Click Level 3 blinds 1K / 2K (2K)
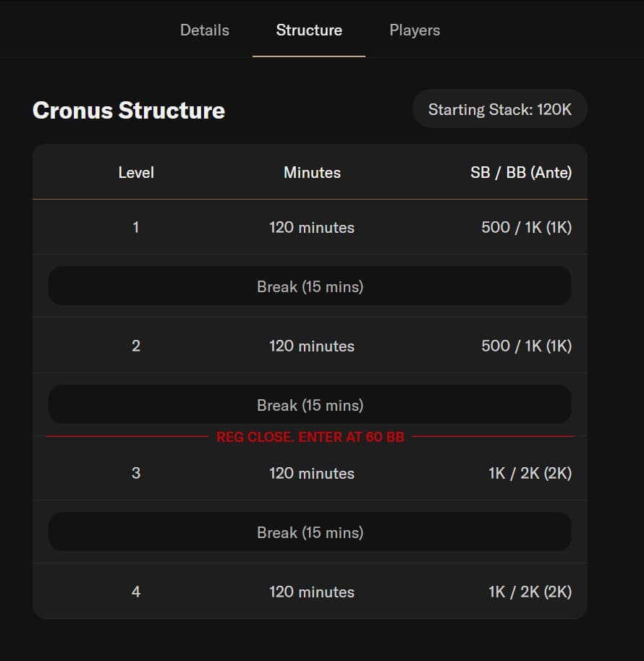 (530, 473)
